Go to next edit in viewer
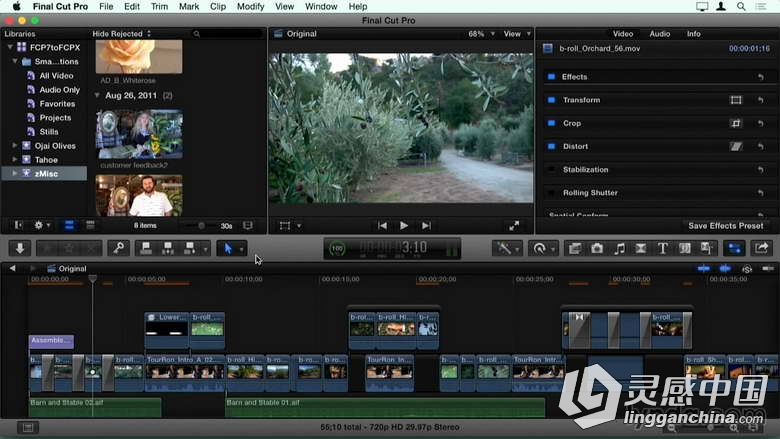The height and width of the screenshot is (439, 780). [x=426, y=226]
